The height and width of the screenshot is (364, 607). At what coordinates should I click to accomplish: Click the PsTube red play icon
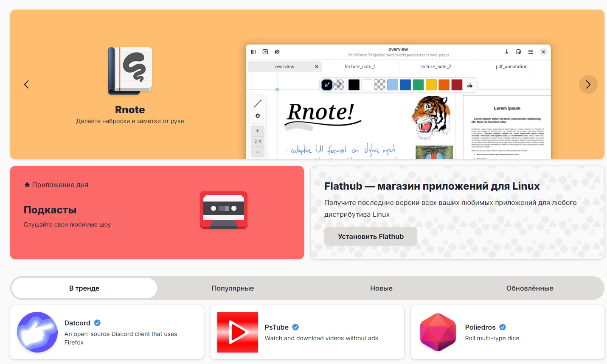point(238,332)
